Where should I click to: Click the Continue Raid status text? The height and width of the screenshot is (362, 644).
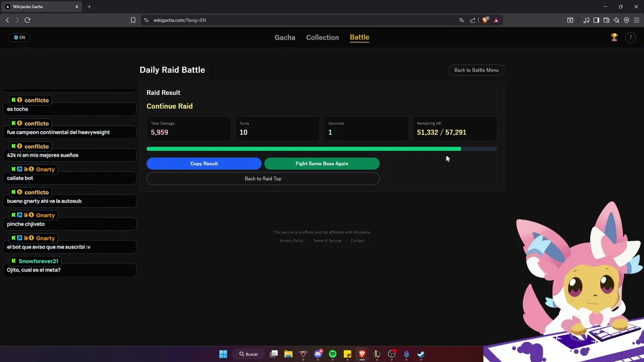pos(170,106)
